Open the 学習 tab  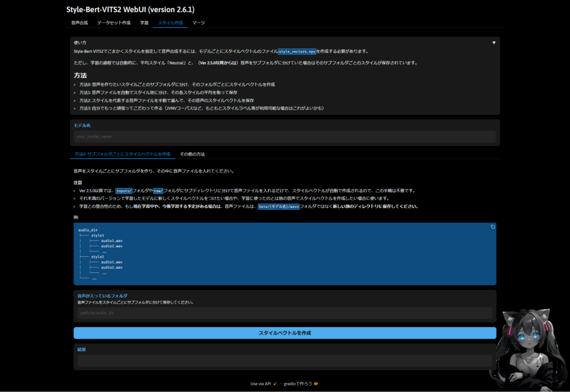[x=144, y=22]
